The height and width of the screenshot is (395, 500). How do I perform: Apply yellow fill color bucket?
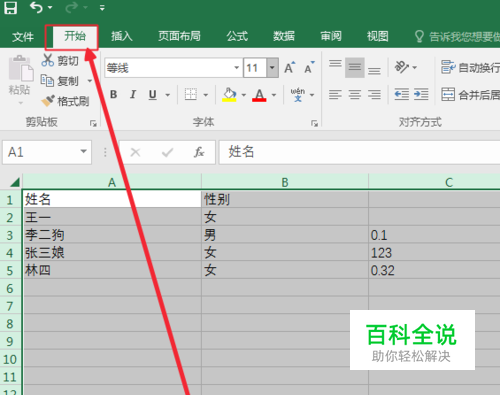(x=229, y=95)
